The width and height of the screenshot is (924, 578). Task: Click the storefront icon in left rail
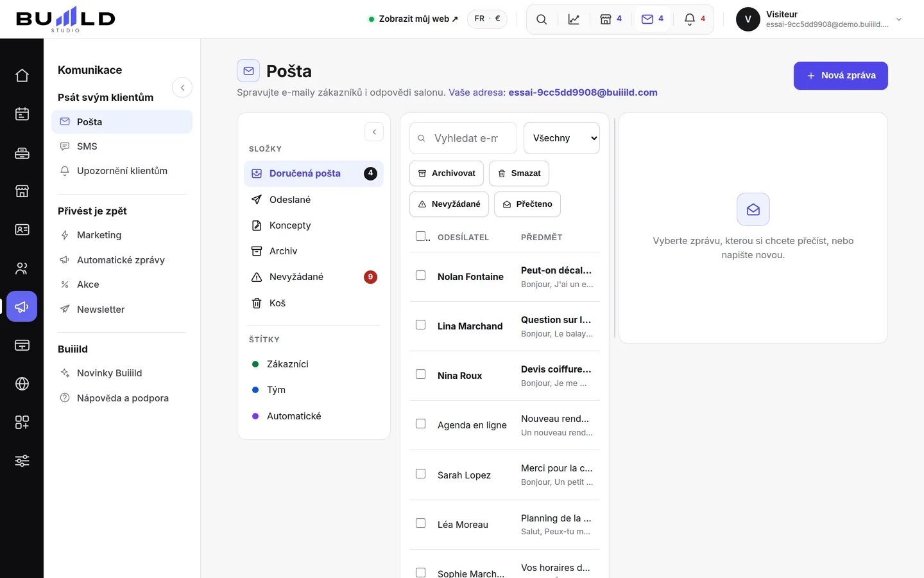(22, 191)
